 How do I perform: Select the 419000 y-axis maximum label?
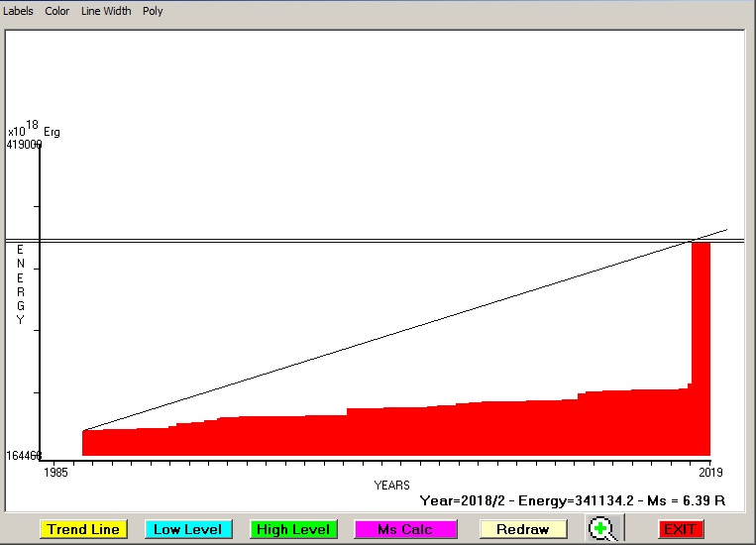click(x=24, y=145)
